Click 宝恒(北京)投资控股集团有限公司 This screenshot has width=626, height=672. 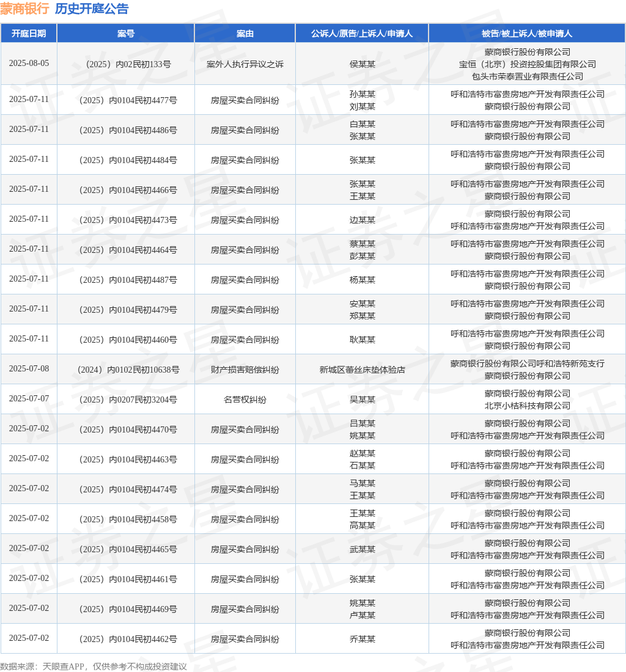[x=528, y=64]
